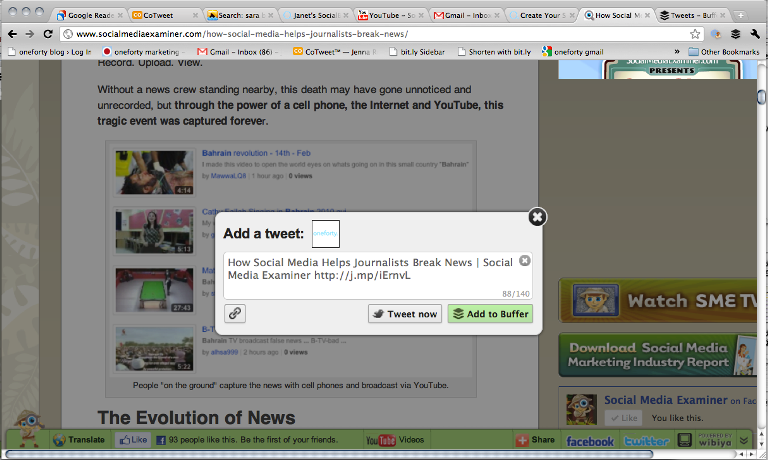Collapse the wibiya toolbar with chevron

744,440
